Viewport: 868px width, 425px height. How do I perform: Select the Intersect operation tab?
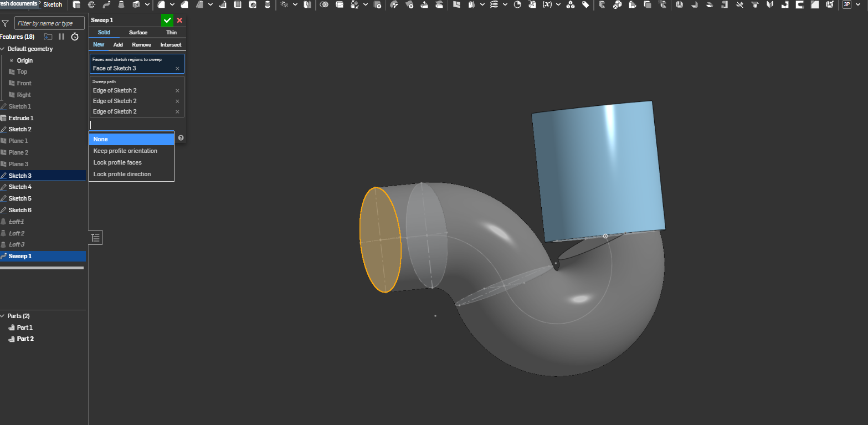click(171, 45)
